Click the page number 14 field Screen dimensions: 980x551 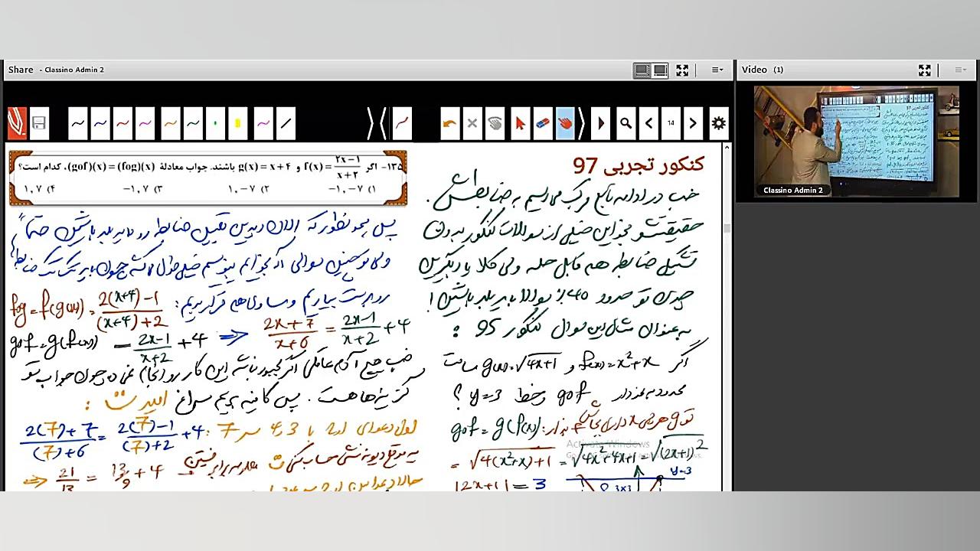tap(671, 123)
